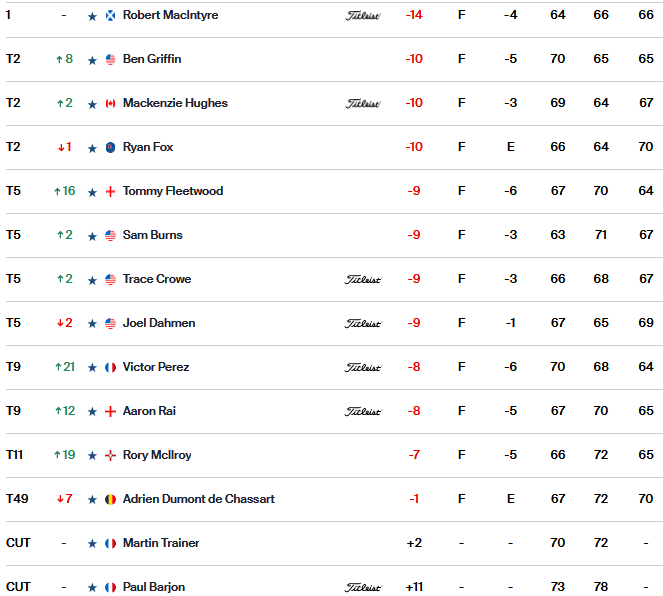Screen dimensions: 663x596
Task: Toggle favorite star for Robert MacIntyre
Action: coord(92,16)
